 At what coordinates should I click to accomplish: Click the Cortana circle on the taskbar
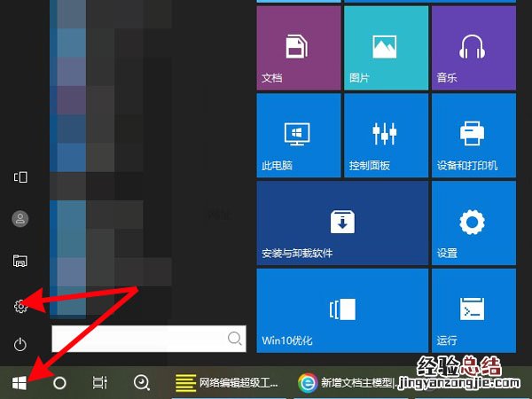coord(59,383)
